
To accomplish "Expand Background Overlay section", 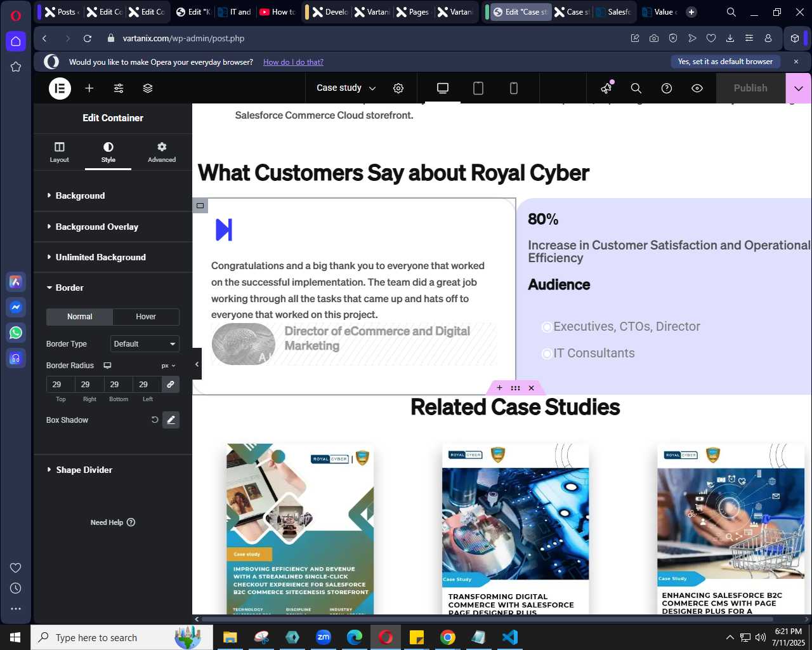I will [x=113, y=227].
